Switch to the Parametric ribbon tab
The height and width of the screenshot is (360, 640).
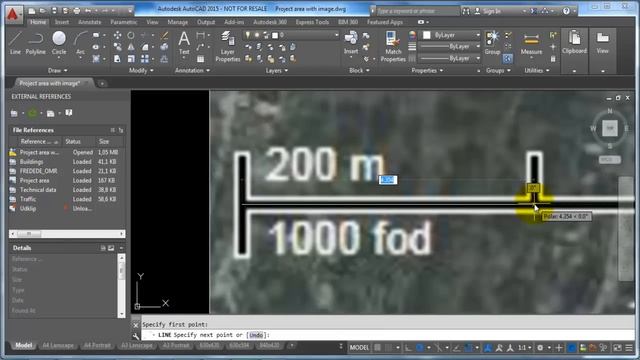tap(124, 22)
